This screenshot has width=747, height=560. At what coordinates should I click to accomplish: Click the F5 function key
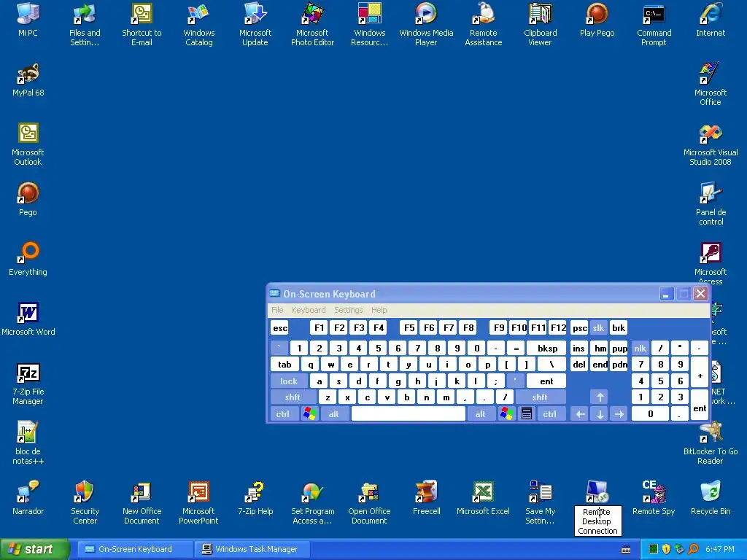(409, 327)
